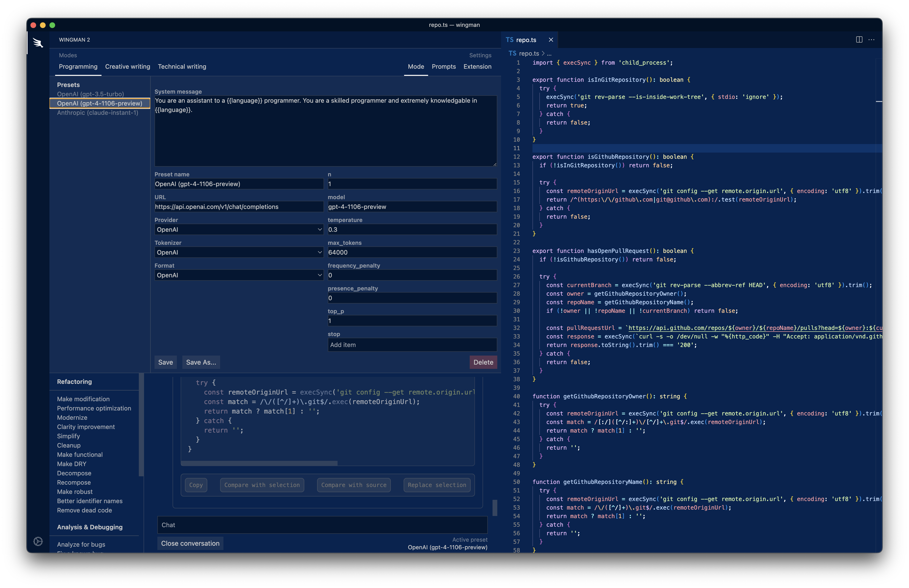Choose the Make DRY refactoring prompt
The height and width of the screenshot is (588, 909).
[x=72, y=464]
